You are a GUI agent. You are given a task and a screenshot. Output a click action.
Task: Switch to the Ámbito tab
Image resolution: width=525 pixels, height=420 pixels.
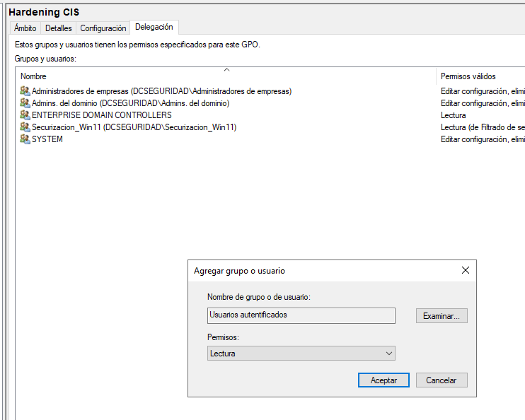click(25, 28)
